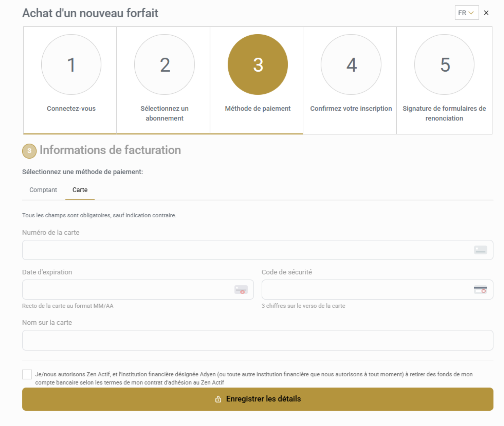Focus the Code de sécurité field
Screen dimensions: 504x426
click(x=377, y=290)
